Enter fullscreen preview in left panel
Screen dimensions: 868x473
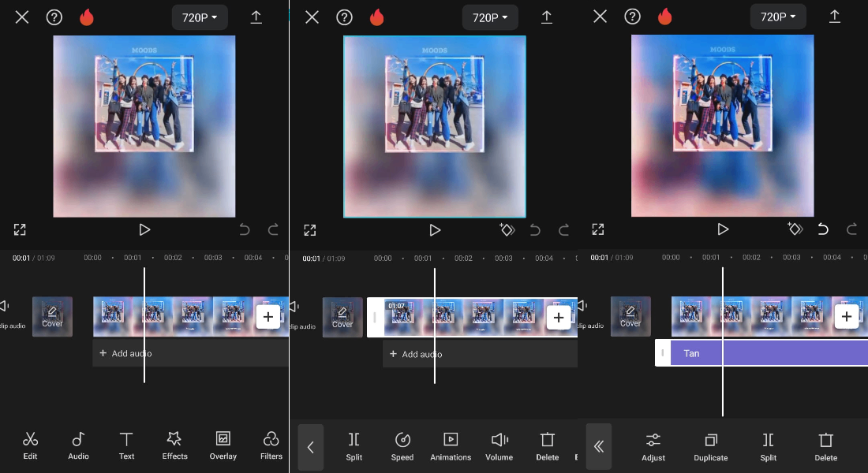[20, 229]
